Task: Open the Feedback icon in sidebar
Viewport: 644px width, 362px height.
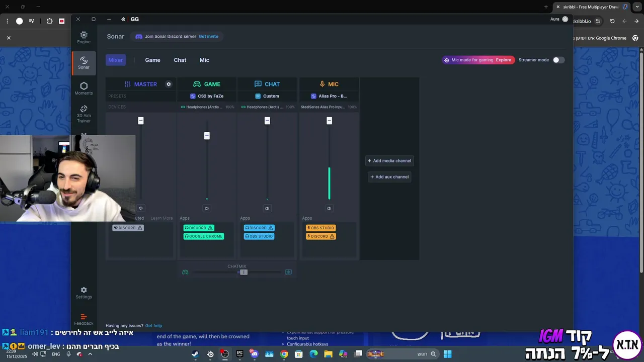Action: [84, 319]
